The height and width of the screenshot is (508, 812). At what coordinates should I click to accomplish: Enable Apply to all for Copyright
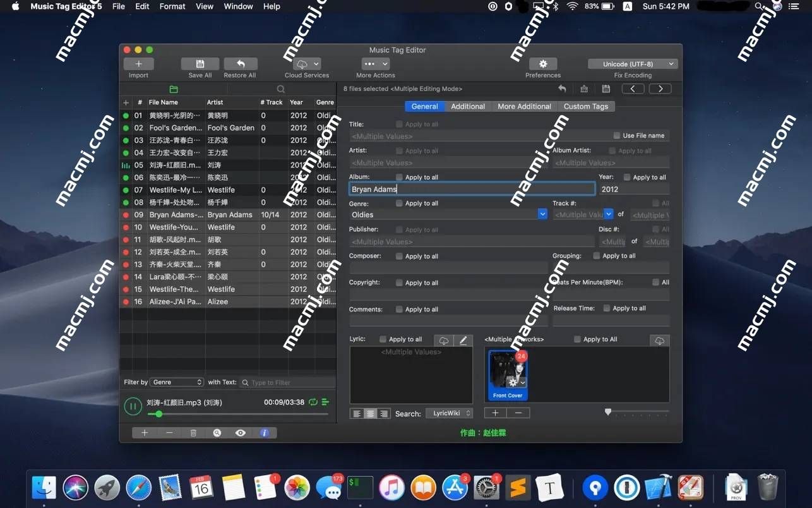(x=399, y=283)
